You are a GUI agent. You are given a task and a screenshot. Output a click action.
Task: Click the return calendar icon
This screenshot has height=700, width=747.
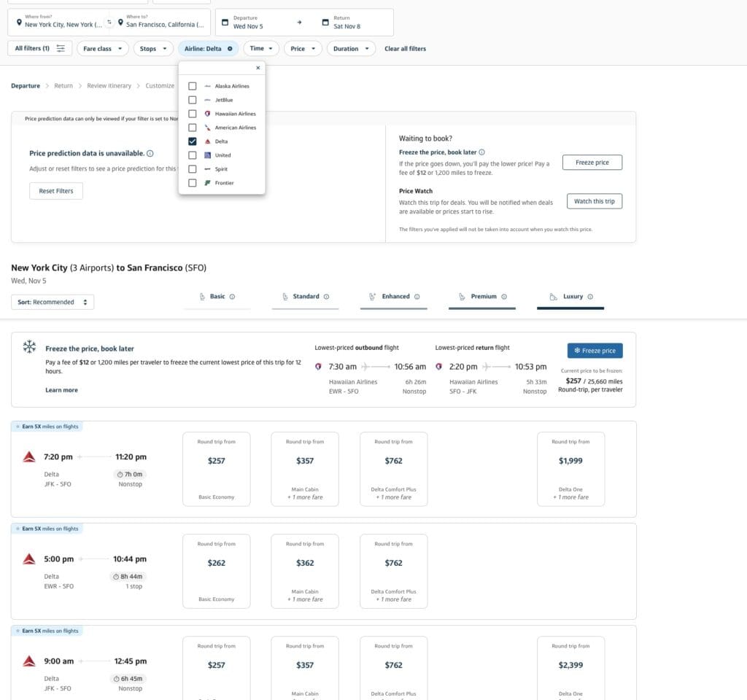pos(325,23)
